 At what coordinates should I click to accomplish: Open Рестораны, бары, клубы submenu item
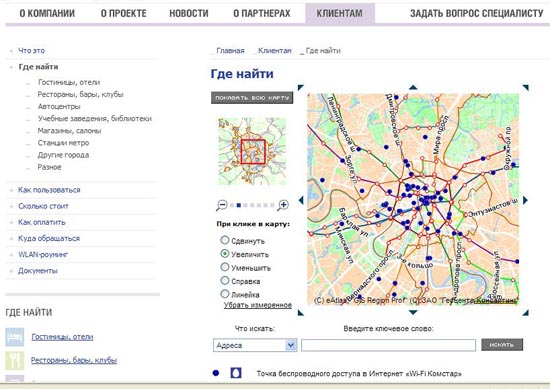coord(80,94)
